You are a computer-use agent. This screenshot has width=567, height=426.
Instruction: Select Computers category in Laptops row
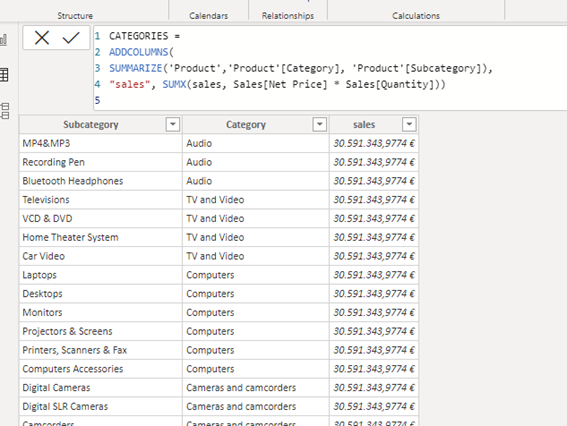pyautogui.click(x=256, y=275)
